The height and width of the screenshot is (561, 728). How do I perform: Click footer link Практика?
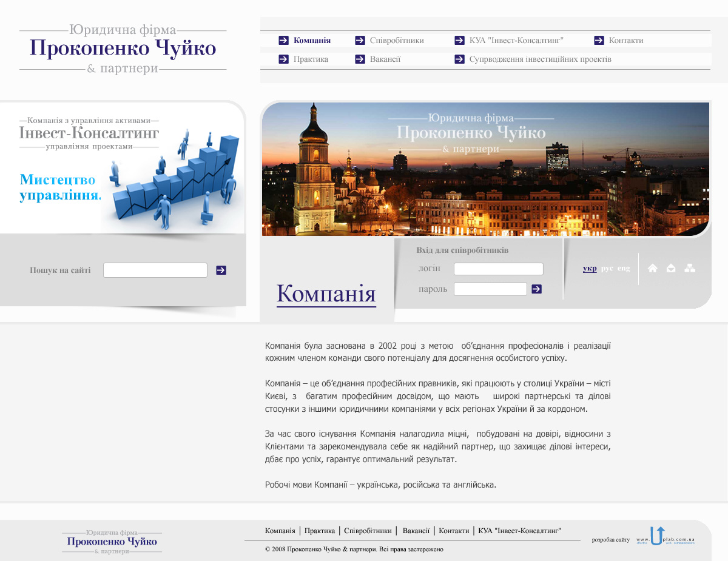320,531
